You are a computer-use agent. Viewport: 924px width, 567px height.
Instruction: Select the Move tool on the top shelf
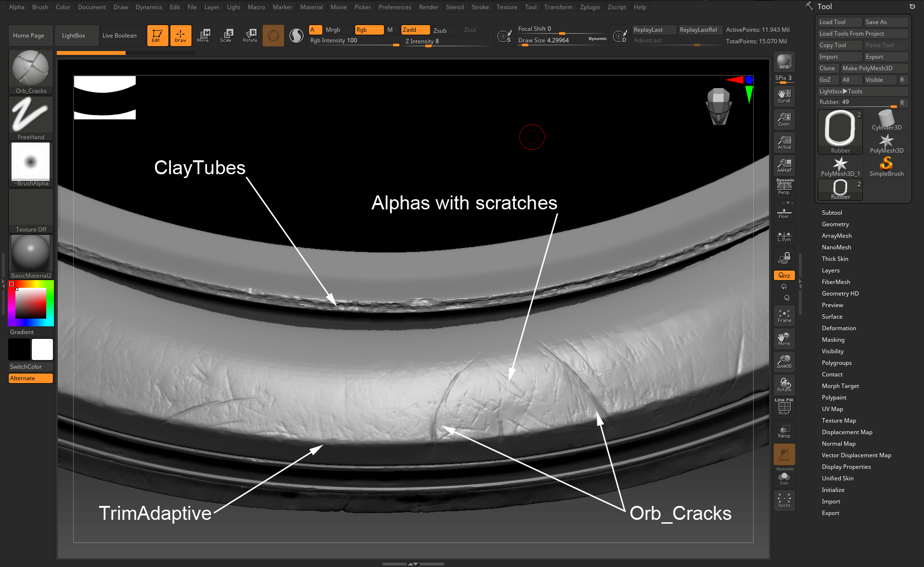[204, 35]
